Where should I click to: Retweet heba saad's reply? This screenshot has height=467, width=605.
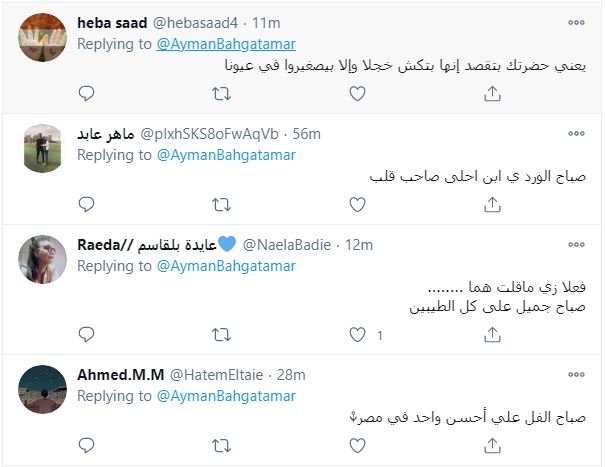point(221,93)
